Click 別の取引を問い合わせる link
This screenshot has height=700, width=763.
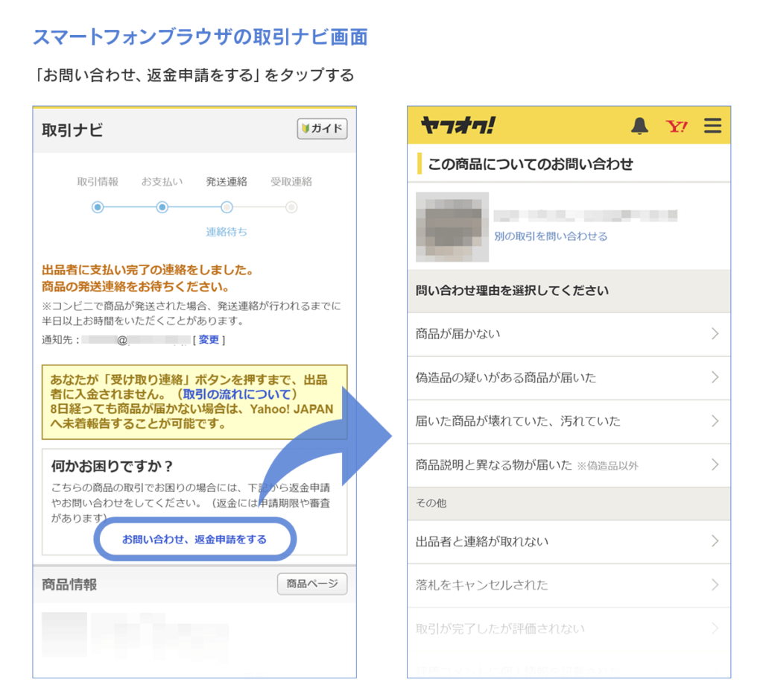tap(551, 236)
